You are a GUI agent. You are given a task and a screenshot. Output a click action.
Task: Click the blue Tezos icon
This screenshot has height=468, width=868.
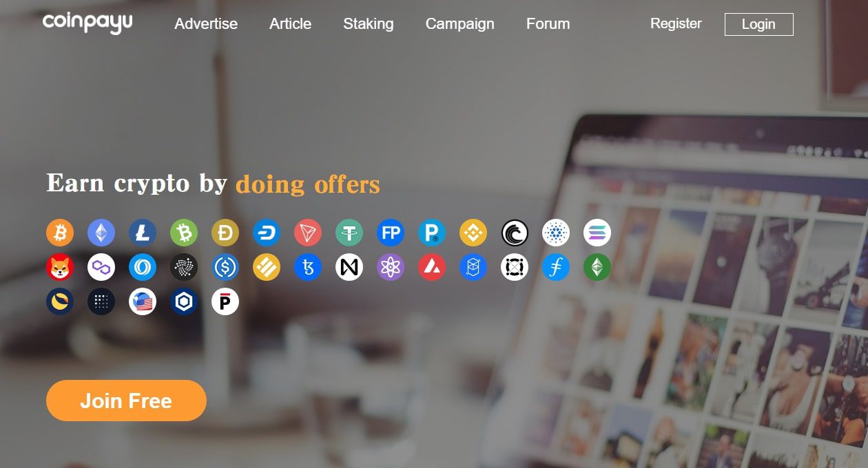click(x=308, y=267)
